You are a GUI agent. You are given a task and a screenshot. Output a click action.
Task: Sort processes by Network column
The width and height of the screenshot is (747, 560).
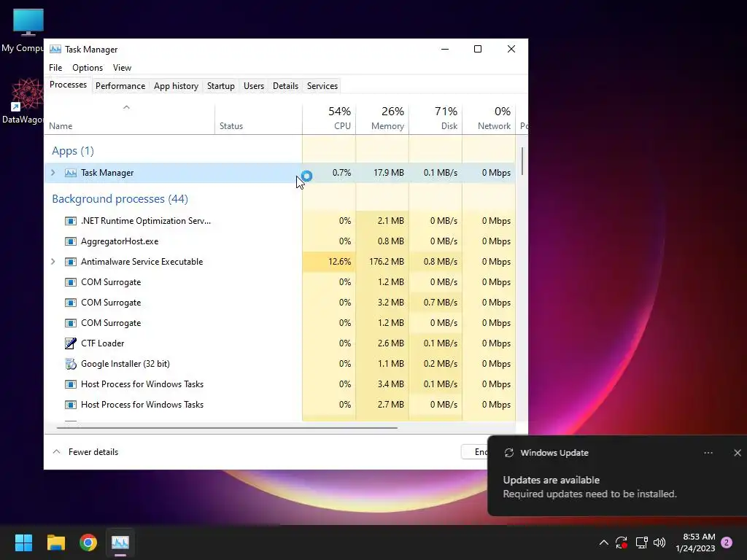489,118
